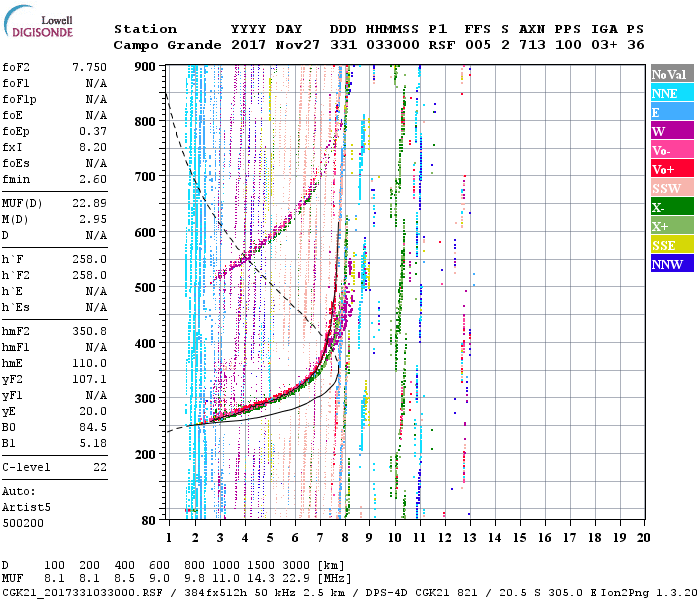This screenshot has width=700, height=600.
Task: Click the W purple legend entry
Action: coord(670,132)
